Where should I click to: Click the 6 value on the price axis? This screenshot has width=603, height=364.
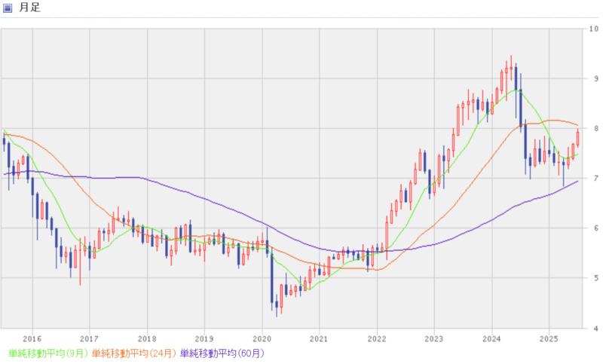pos(596,228)
